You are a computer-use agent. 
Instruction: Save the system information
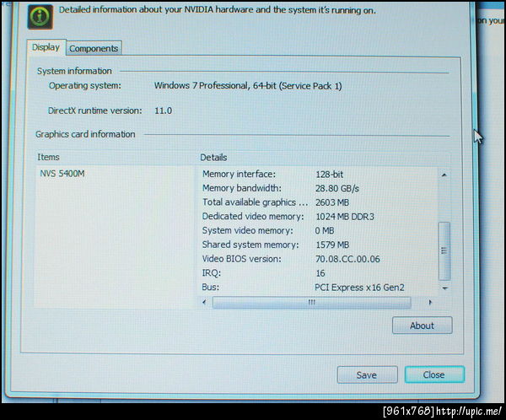point(367,374)
